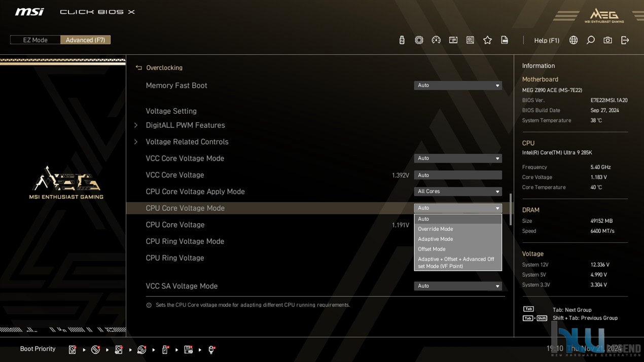
Task: Select the hard disk icon right after Boot Priority label
Action: click(x=73, y=349)
